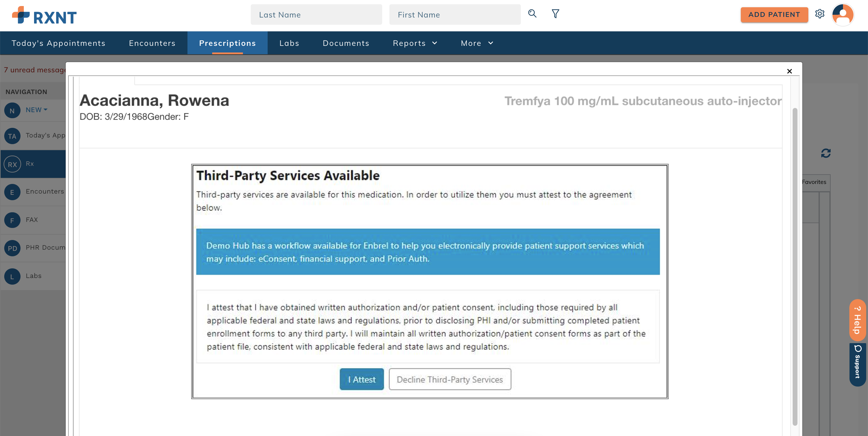Click the dialog vertical scrollbar

click(795, 266)
